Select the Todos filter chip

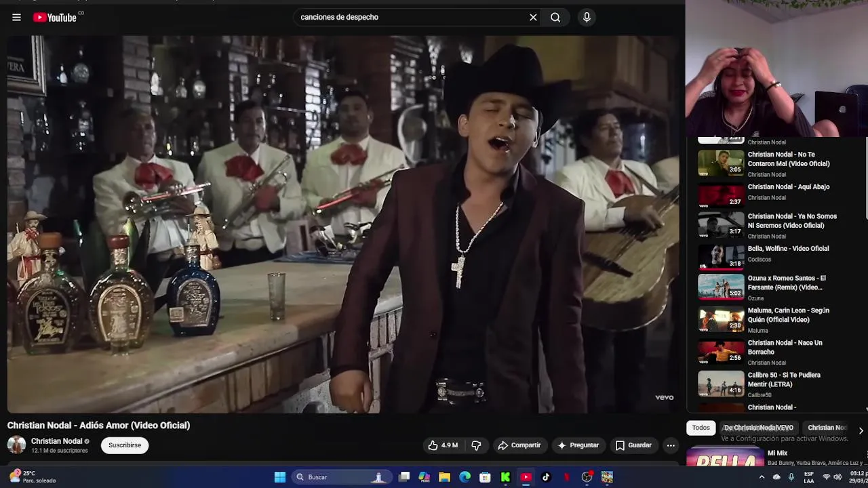coord(701,428)
